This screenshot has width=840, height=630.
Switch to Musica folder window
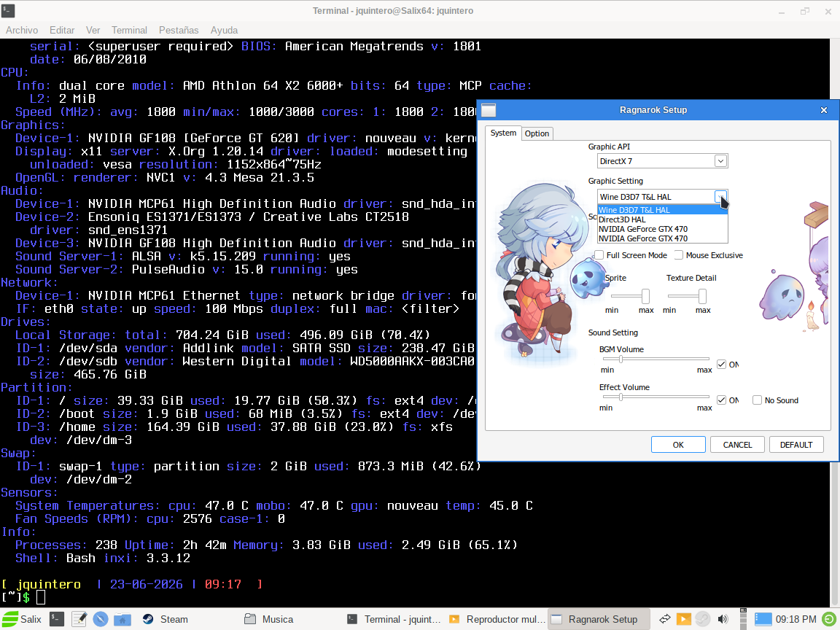269,619
